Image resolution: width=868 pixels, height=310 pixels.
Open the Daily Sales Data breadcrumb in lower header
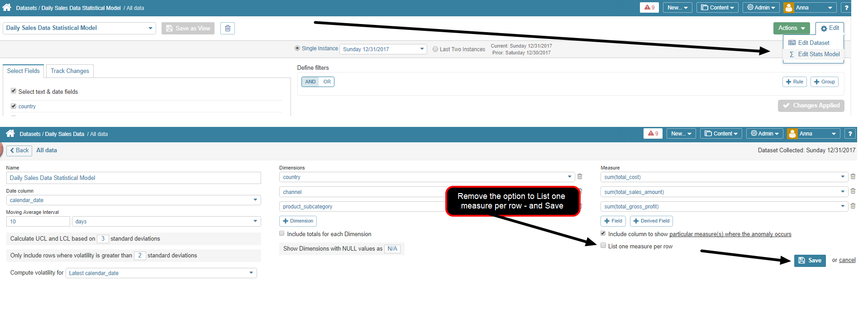[65, 134]
